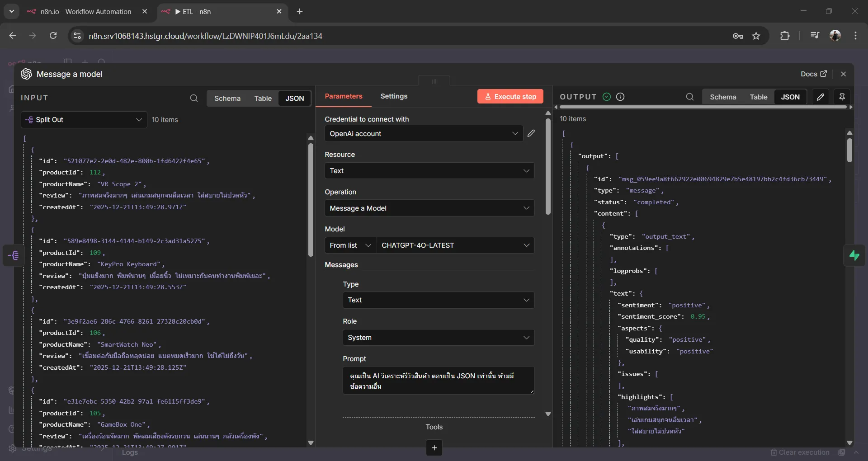Open search in the INPUT panel
Image resolution: width=868 pixels, height=461 pixels.
pyautogui.click(x=194, y=98)
